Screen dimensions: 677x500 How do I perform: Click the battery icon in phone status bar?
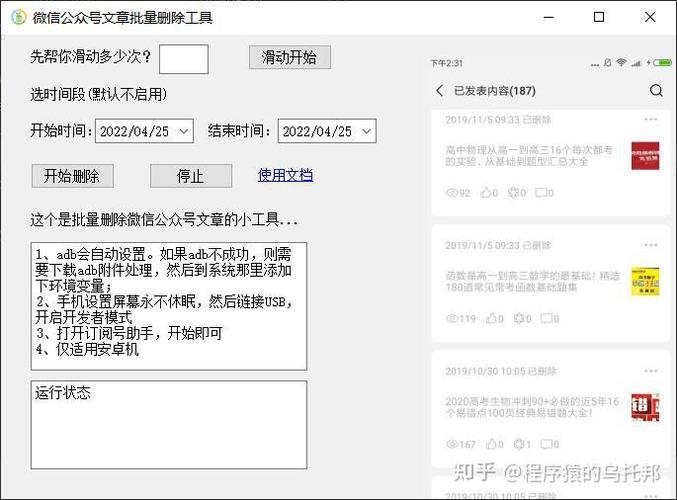pos(662,63)
